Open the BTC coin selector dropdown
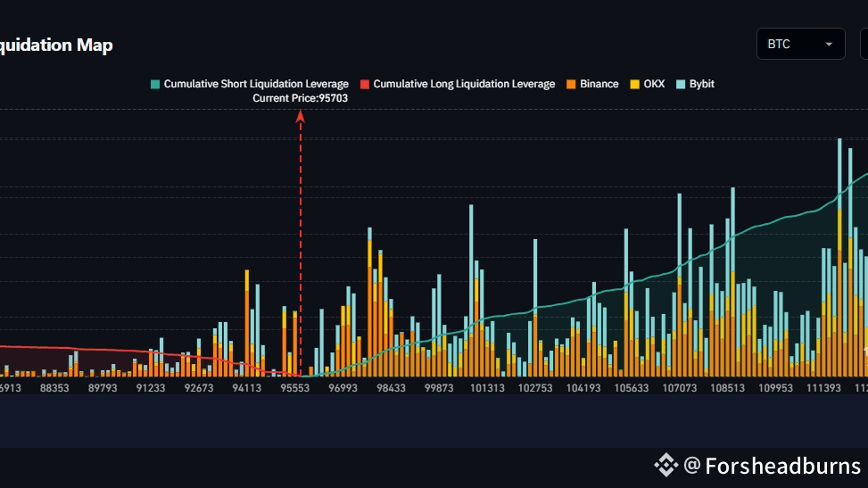The width and height of the screenshot is (868, 488). click(800, 44)
